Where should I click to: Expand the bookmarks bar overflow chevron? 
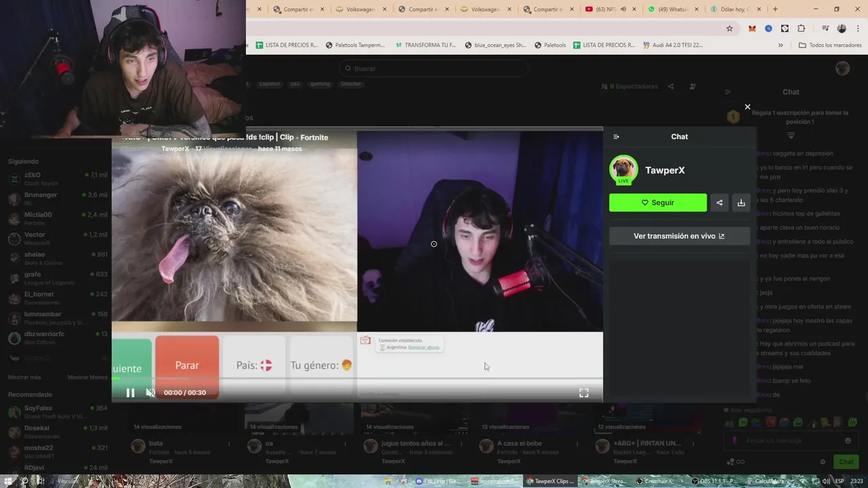tap(781, 45)
